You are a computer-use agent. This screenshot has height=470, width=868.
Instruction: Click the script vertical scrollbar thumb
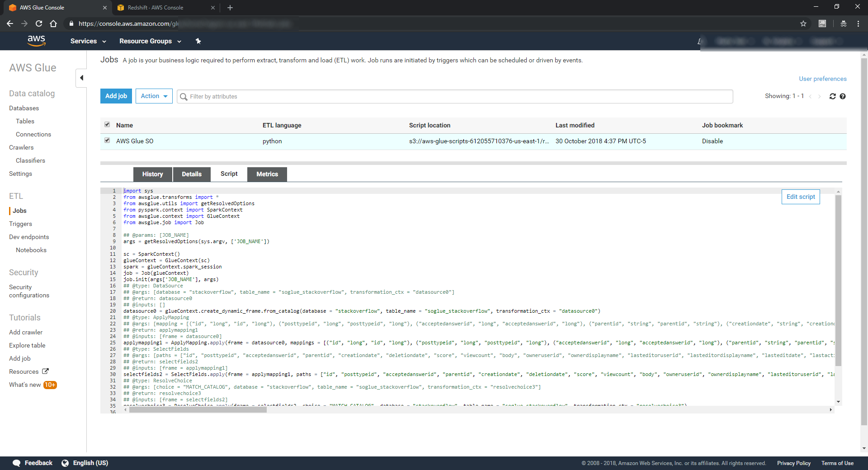tap(838, 280)
